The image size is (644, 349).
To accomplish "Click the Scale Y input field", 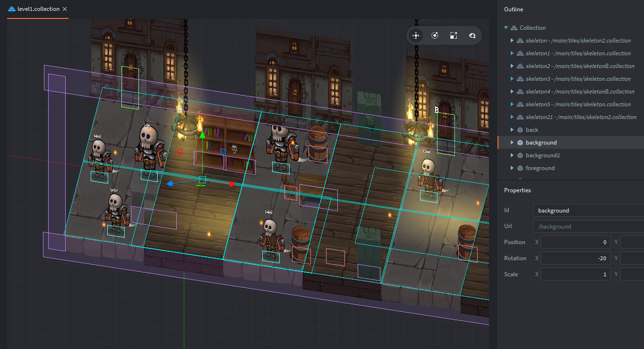I will click(632, 274).
